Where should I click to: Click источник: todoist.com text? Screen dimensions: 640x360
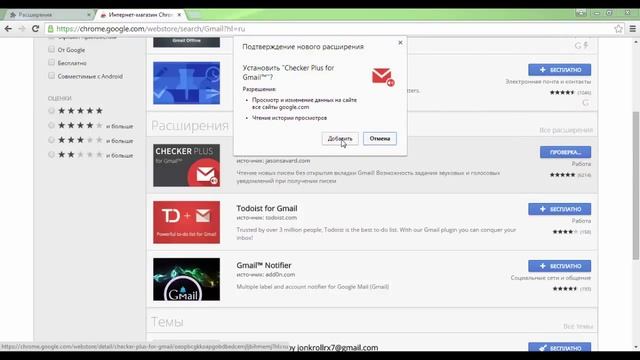pyautogui.click(x=267, y=218)
